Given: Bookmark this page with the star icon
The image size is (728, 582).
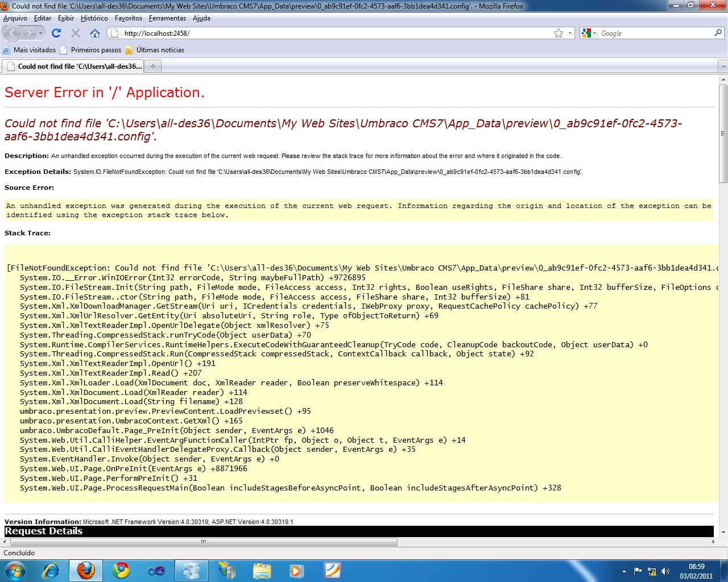Looking at the screenshot, I should (x=559, y=34).
